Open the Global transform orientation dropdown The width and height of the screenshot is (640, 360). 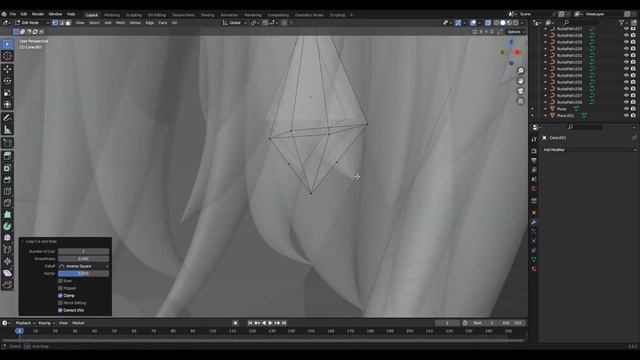point(235,23)
